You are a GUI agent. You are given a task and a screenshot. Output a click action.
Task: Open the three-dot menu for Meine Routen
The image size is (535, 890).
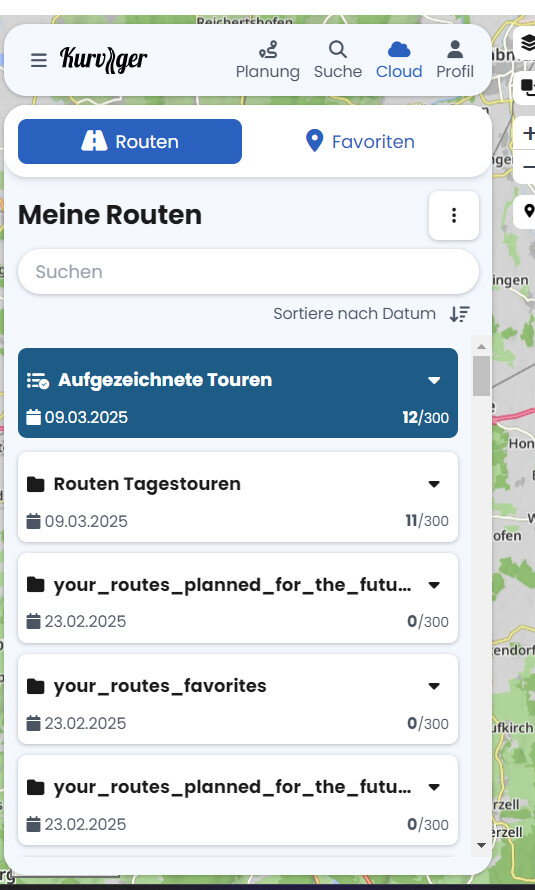(454, 215)
